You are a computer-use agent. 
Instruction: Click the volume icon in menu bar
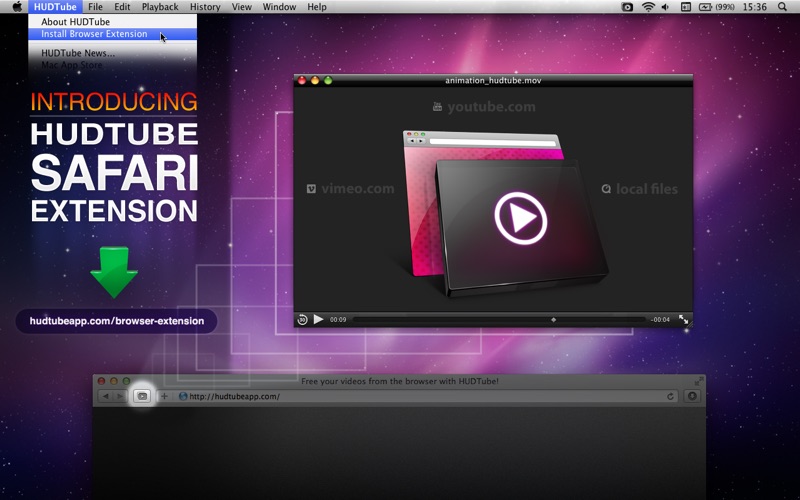(x=665, y=7)
